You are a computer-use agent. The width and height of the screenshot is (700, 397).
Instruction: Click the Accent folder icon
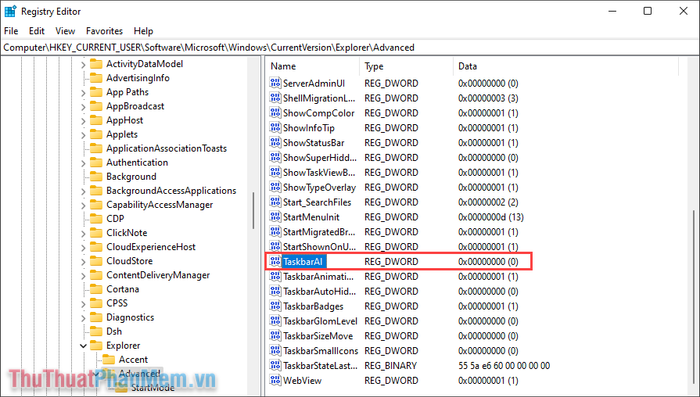(x=108, y=359)
